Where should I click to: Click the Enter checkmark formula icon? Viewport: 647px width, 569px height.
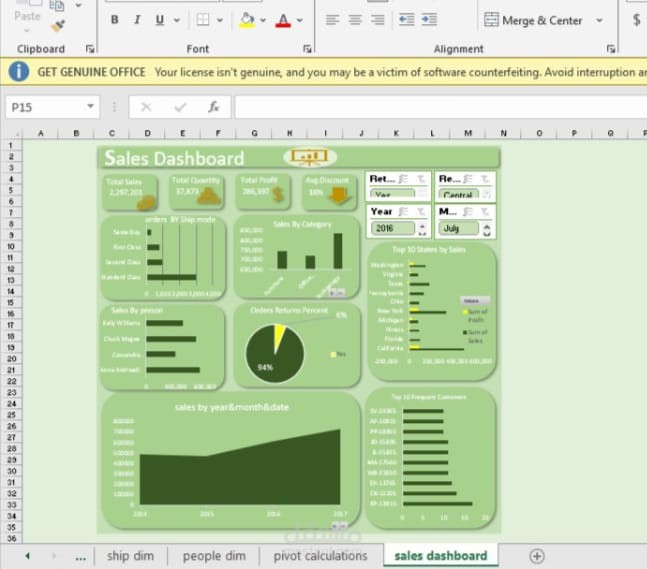pyautogui.click(x=180, y=107)
